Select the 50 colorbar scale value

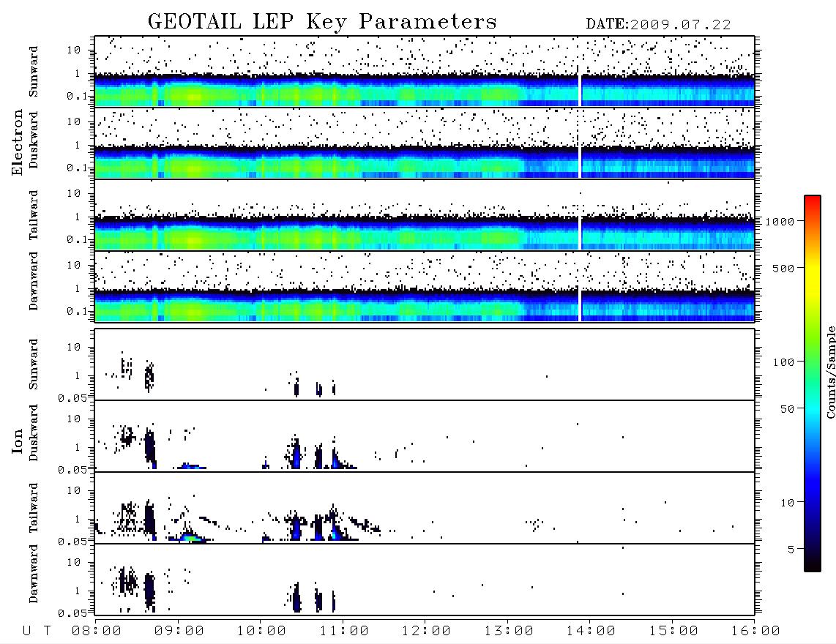click(x=787, y=409)
